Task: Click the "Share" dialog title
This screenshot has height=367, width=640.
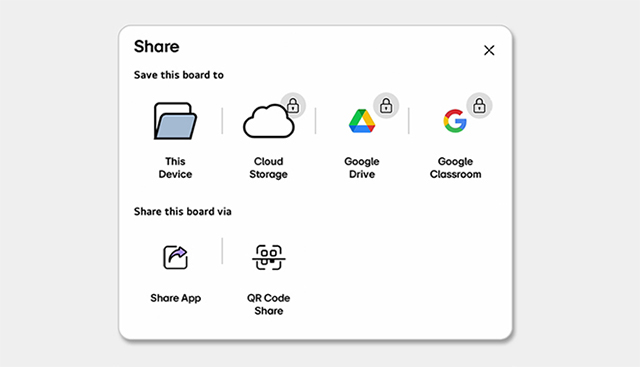Action: [x=157, y=47]
